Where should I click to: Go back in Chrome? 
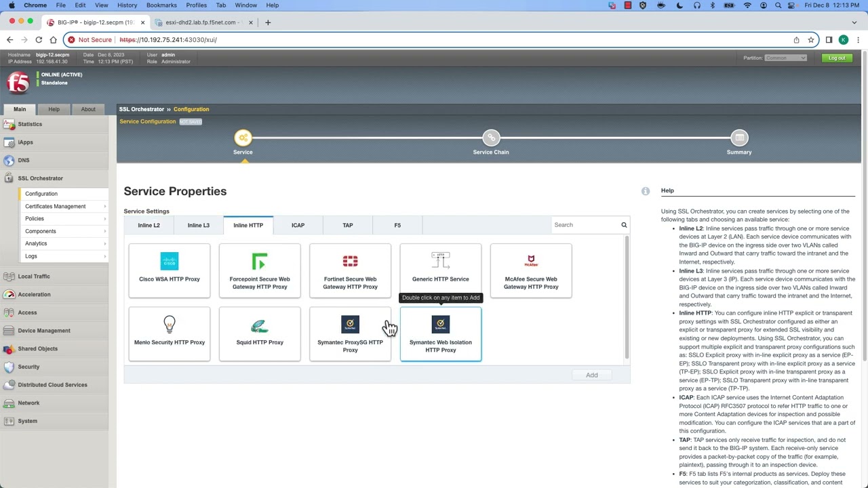9,39
